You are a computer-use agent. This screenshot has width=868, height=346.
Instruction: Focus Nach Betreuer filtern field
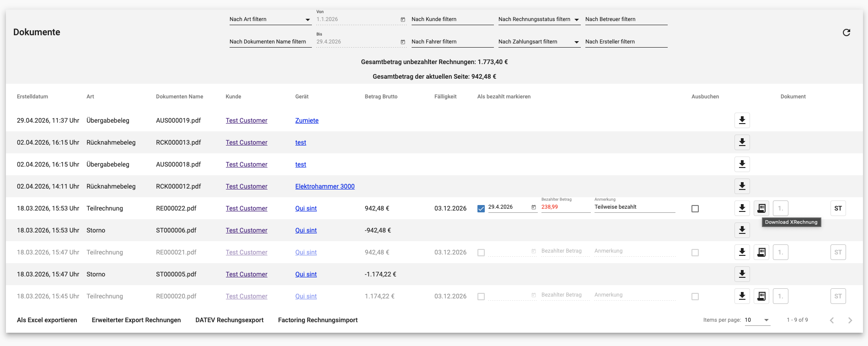pyautogui.click(x=626, y=19)
